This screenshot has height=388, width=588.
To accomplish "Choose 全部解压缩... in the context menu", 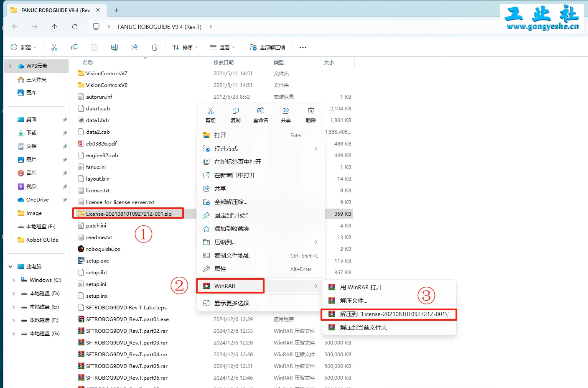I will [x=261, y=202].
